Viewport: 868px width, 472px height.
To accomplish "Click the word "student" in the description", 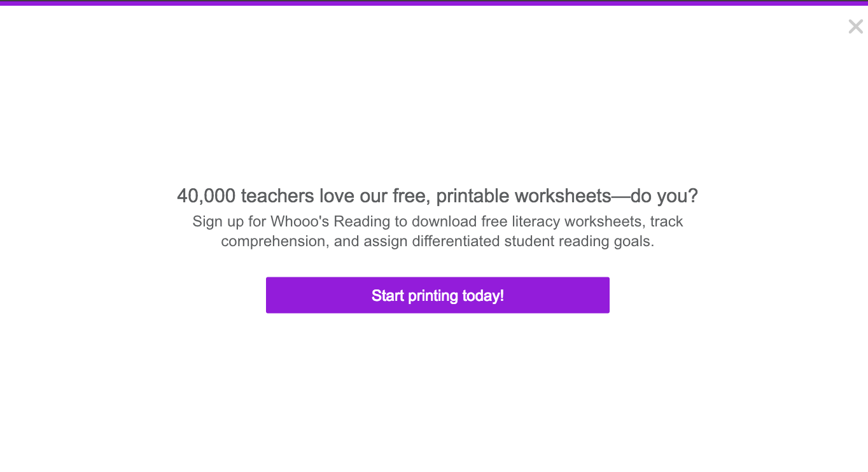I will click(528, 242).
